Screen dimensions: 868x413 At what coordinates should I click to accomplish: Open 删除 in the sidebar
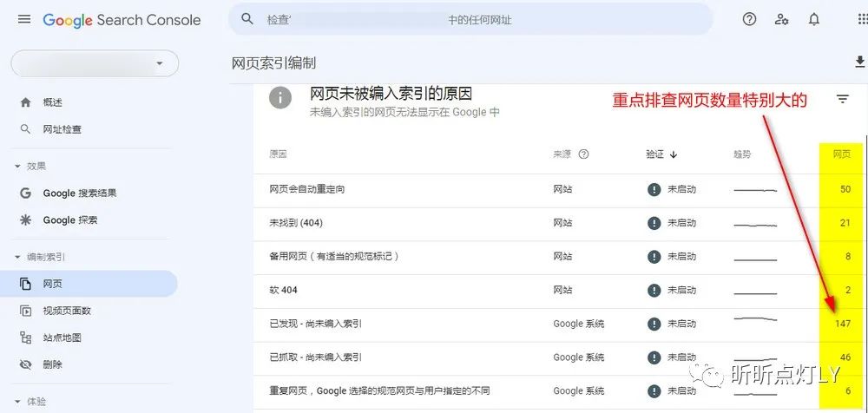click(53, 364)
